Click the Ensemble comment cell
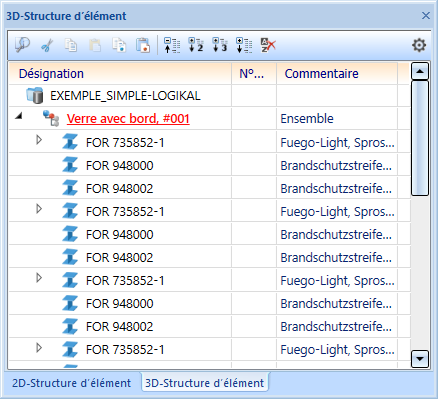Viewport: 438px width, 399px height. [337, 119]
